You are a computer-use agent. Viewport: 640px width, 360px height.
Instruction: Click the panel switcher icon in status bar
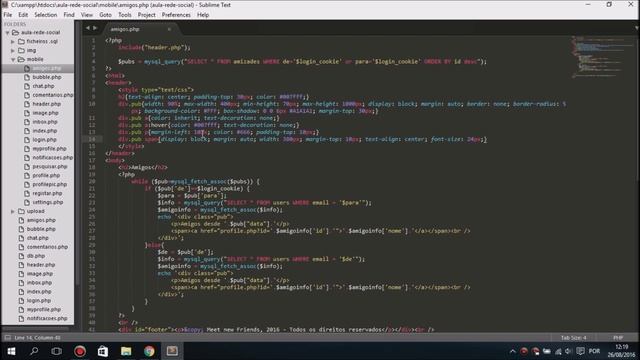pyautogui.click(x=7, y=338)
